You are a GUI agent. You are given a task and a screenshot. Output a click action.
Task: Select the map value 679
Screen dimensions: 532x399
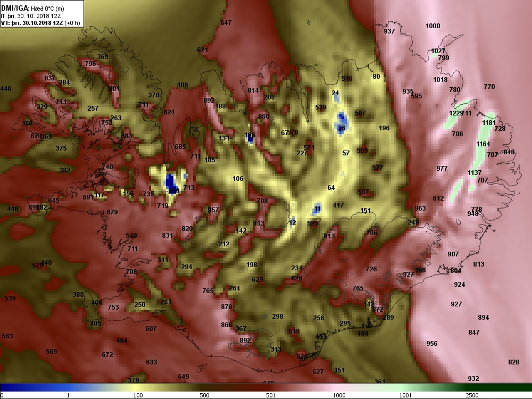(112, 212)
